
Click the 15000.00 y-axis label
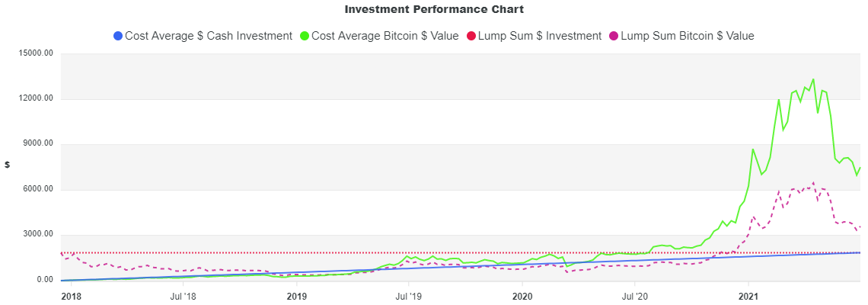[x=37, y=54]
